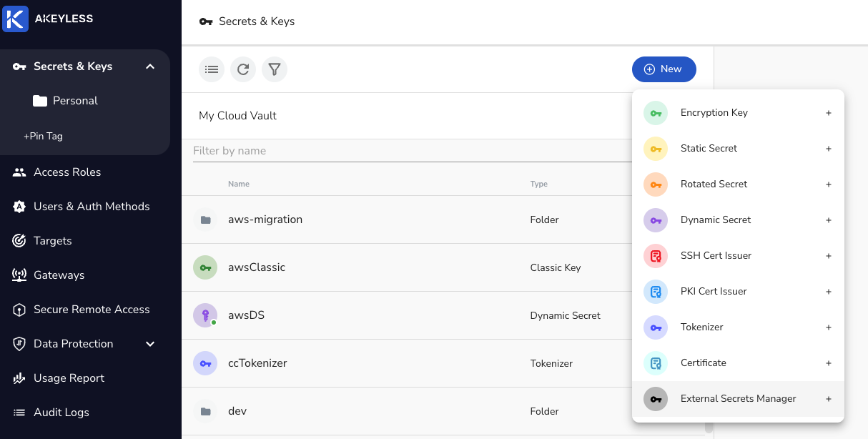
Task: Click the Classic Key type cell
Action: coord(556,267)
